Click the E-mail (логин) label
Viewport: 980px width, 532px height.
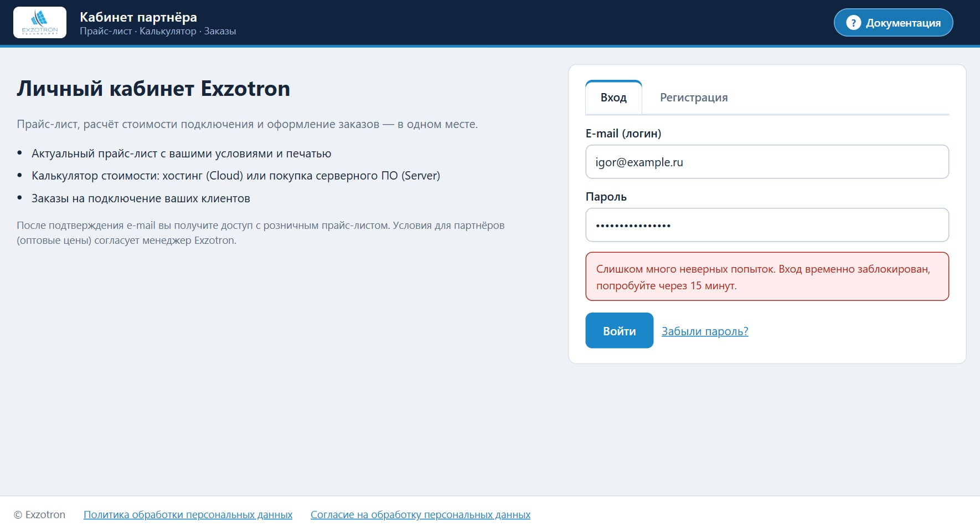[x=623, y=134]
